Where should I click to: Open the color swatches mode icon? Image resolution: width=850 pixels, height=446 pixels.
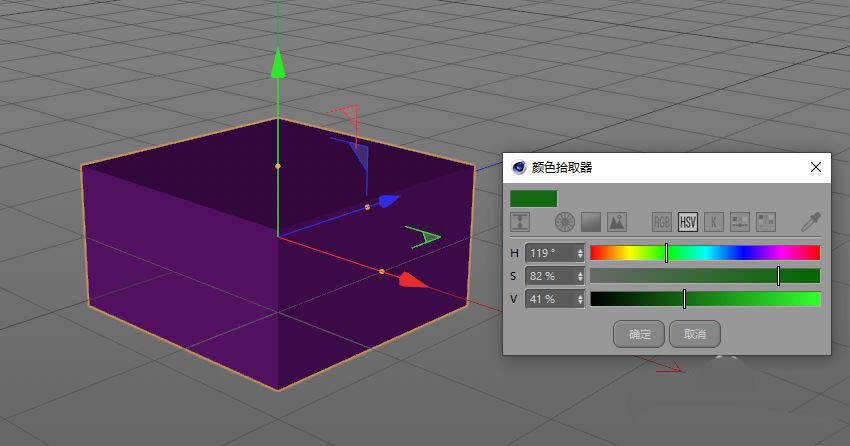tap(766, 222)
